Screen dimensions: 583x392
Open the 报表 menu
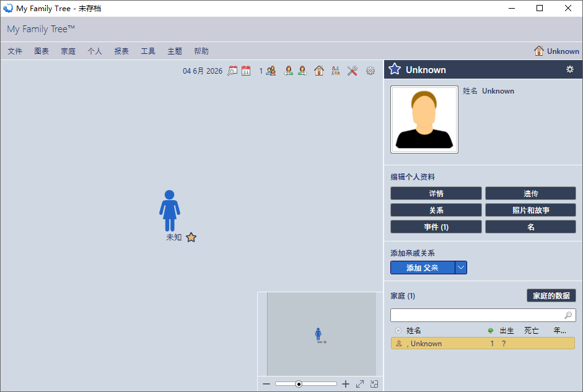[121, 51]
